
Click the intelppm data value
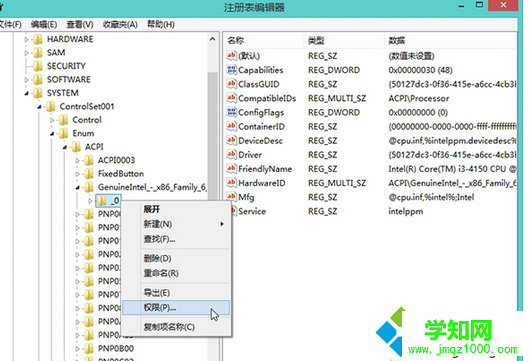(406, 212)
